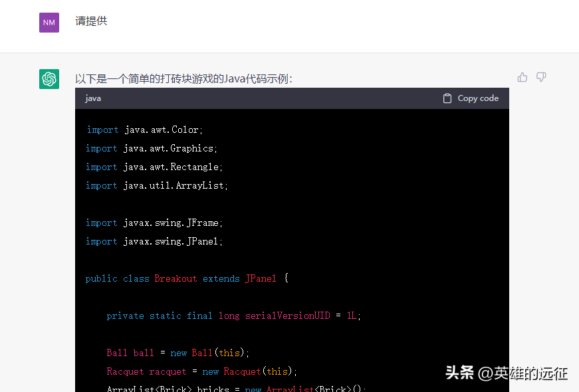This screenshot has height=392, width=579.
Task: Click the ChatGPT logo avatar
Action: click(x=49, y=79)
